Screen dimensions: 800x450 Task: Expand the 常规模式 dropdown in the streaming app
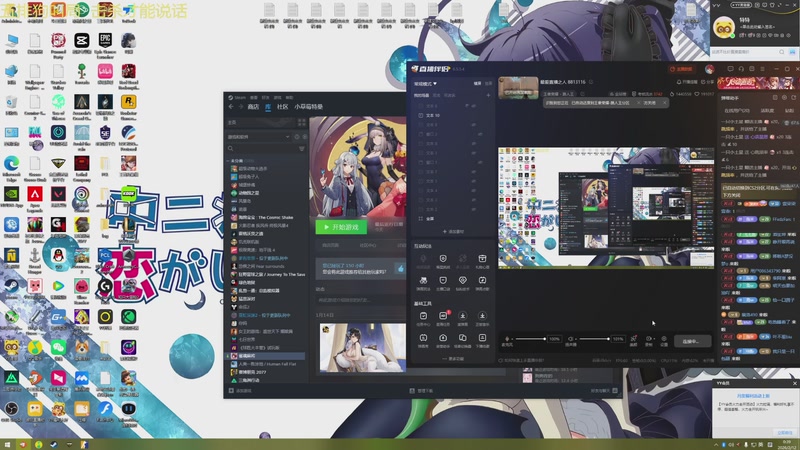pyautogui.click(x=426, y=83)
